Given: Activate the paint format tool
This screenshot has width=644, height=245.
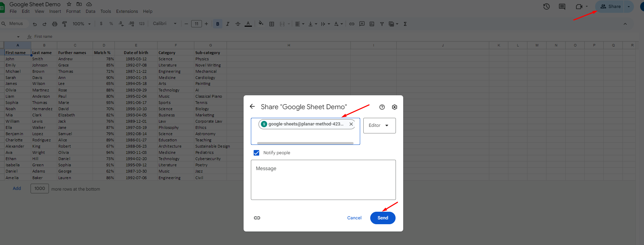Looking at the screenshot, I should 65,24.
